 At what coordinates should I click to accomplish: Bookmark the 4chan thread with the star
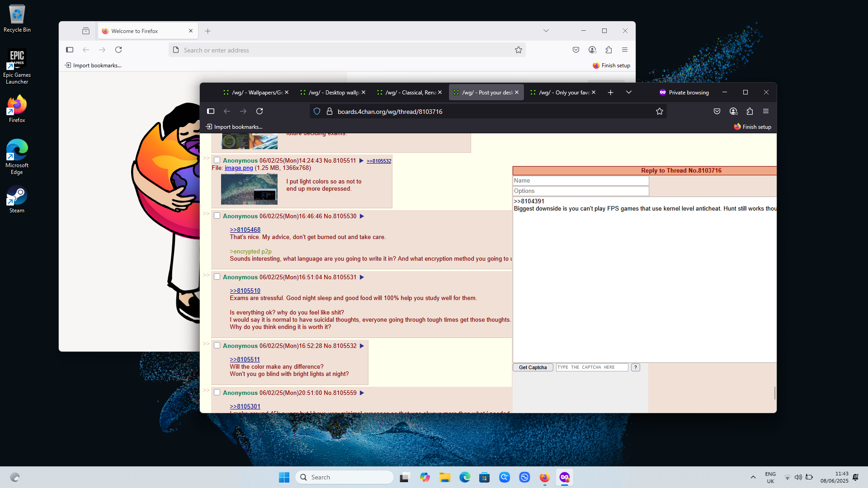660,111
